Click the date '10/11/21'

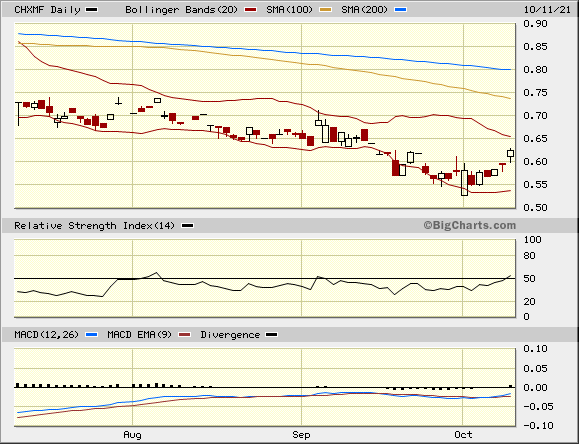click(547, 10)
